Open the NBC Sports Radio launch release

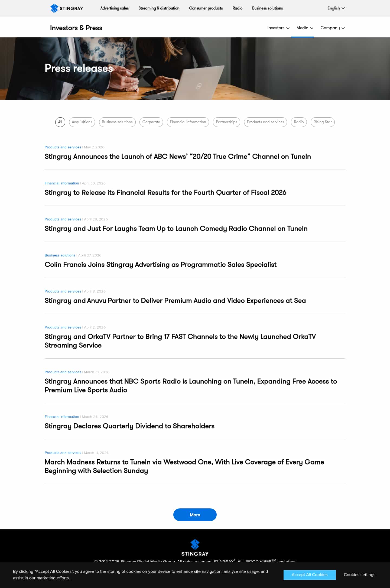click(x=191, y=385)
